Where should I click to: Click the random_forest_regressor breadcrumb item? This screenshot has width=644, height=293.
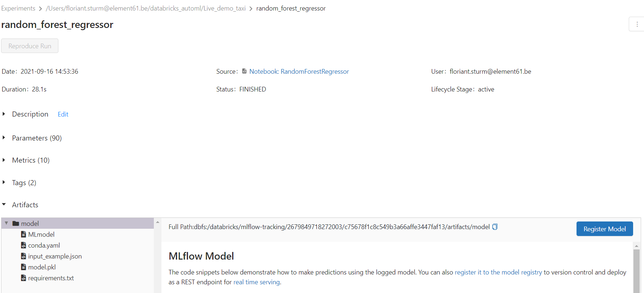291,8
